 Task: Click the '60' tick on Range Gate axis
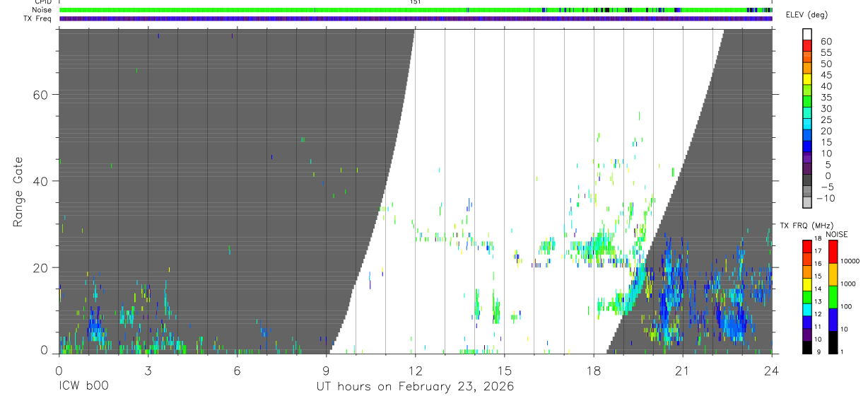pyautogui.click(x=40, y=94)
